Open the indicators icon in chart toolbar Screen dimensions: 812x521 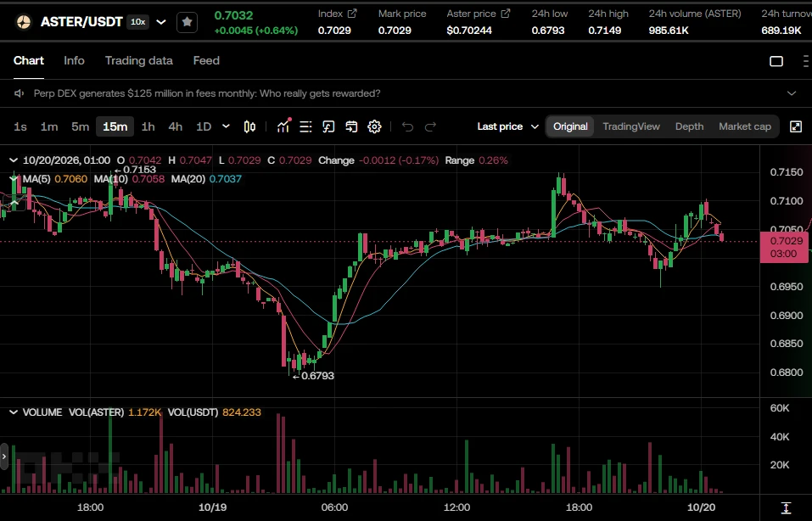pos(283,126)
